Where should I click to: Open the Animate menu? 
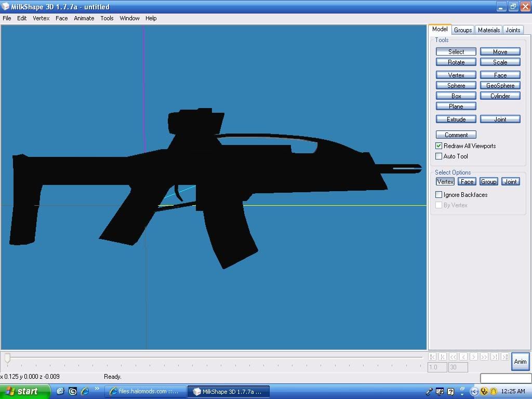[84, 18]
